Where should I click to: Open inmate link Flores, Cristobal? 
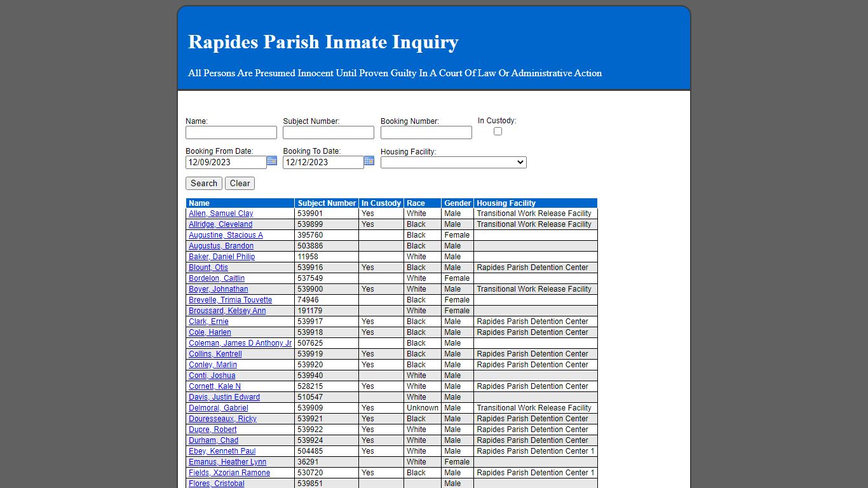point(217,484)
